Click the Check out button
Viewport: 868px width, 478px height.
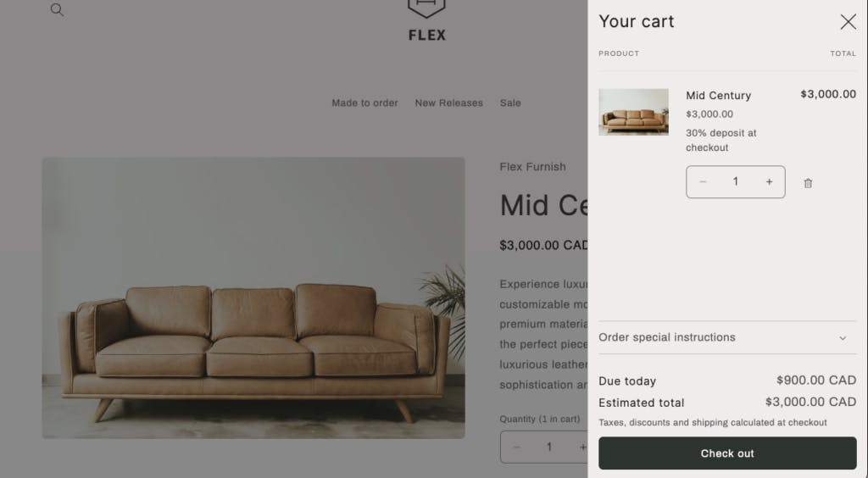(727, 453)
